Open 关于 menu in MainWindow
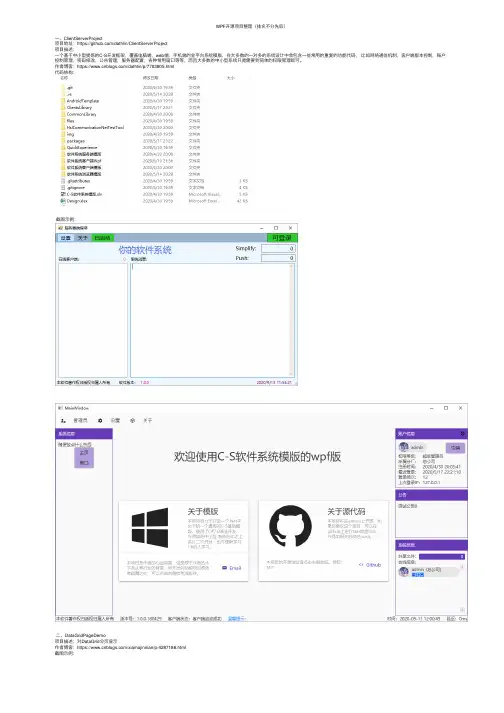This screenshot has width=504, height=713. pos(148,421)
